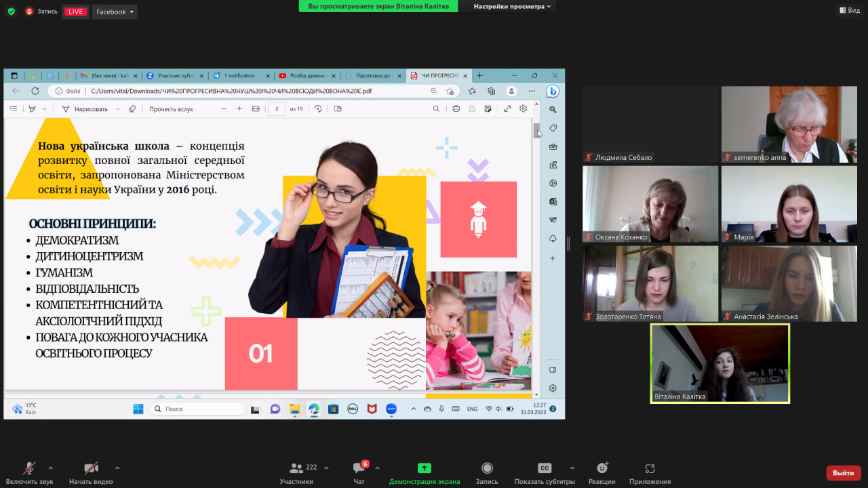Change layout using the Вид button
Viewport: 868px width, 488px height.
849,11
